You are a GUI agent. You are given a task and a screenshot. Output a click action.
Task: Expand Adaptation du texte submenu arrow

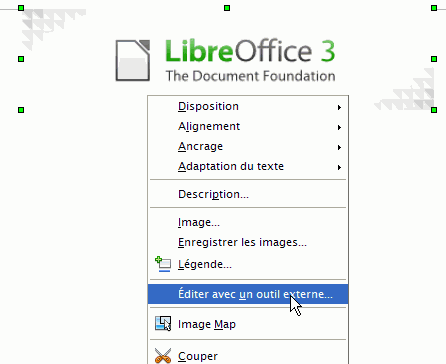pyautogui.click(x=339, y=167)
